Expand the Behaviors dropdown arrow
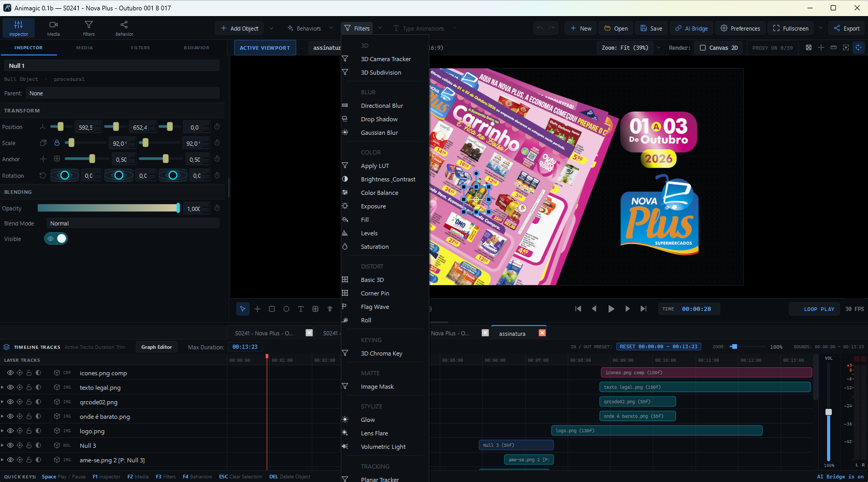Image resolution: width=868 pixels, height=482 pixels. tap(331, 29)
